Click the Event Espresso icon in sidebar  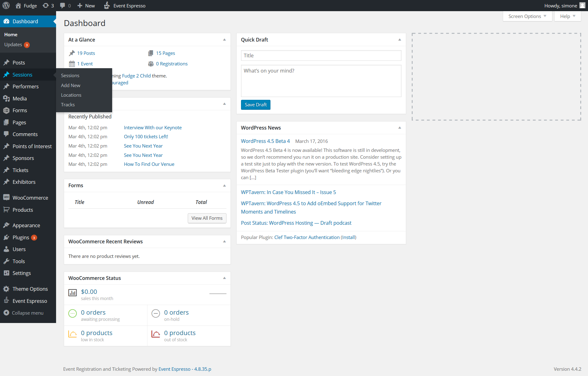[6, 300]
